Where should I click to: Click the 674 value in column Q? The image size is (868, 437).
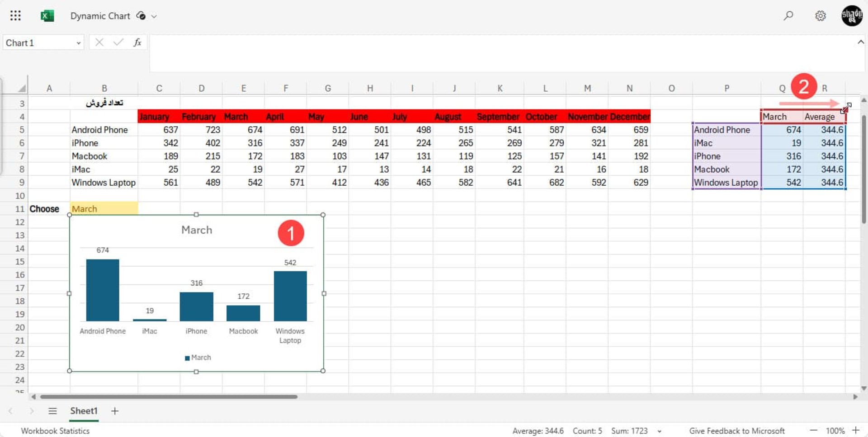782,130
